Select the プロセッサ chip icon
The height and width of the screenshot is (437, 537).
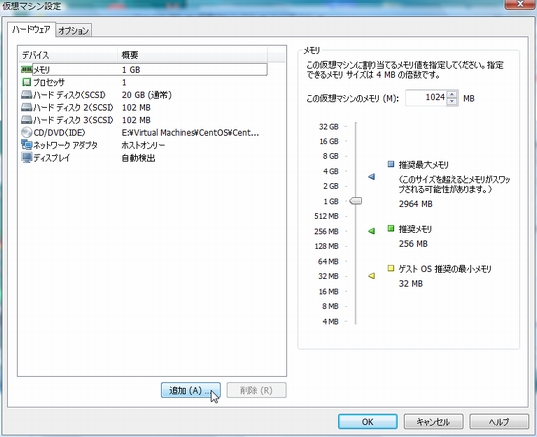(x=26, y=82)
